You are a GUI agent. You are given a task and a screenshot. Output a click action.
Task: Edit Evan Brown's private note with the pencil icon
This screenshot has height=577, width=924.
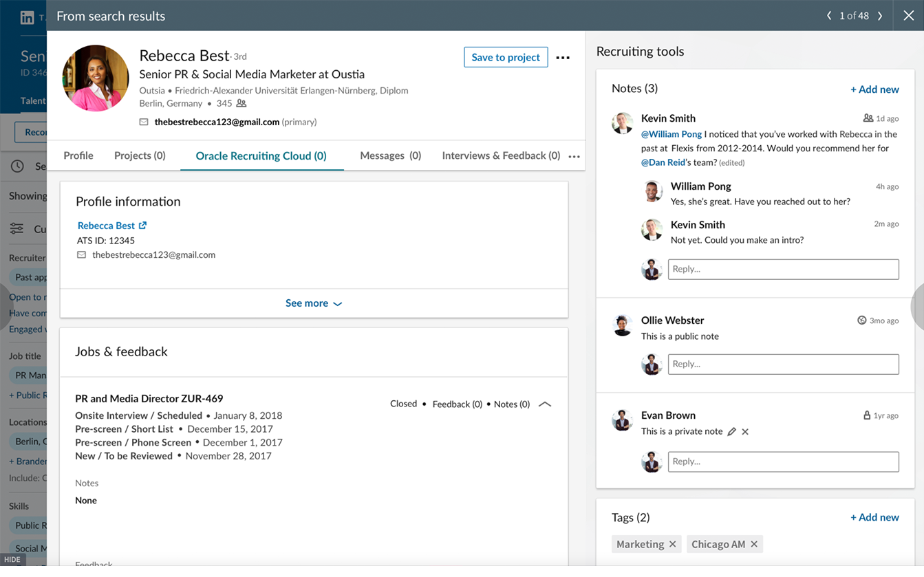731,431
